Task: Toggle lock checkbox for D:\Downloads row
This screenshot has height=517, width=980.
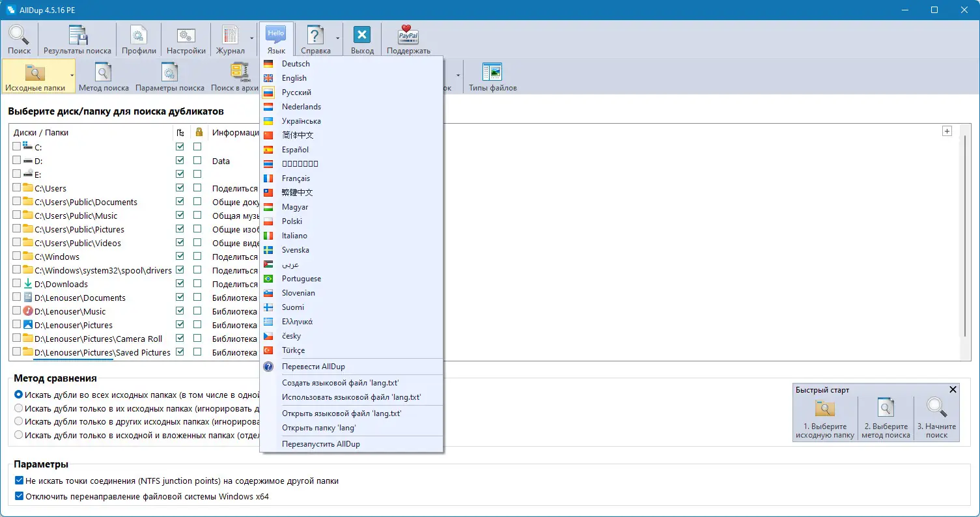Action: pyautogui.click(x=197, y=284)
